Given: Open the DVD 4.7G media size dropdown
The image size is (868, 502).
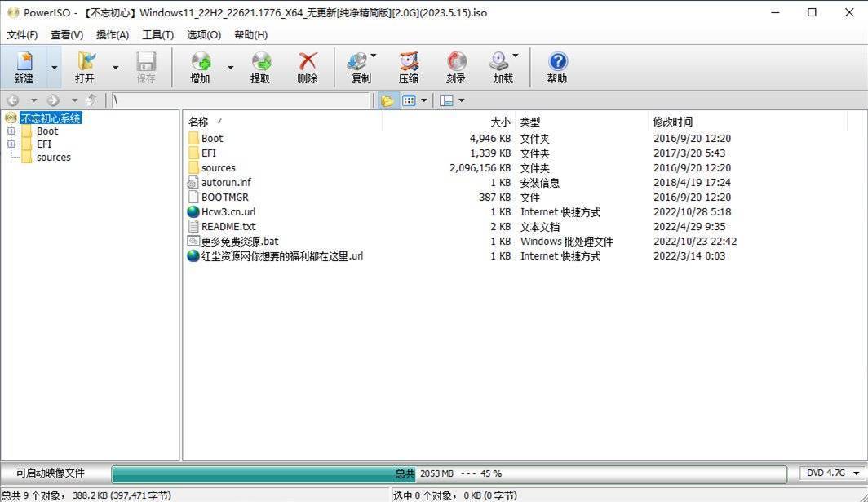Looking at the screenshot, I should pos(833,473).
